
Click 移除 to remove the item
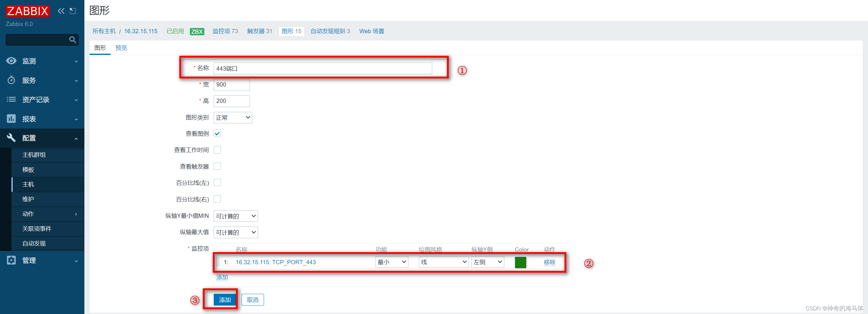pos(549,262)
